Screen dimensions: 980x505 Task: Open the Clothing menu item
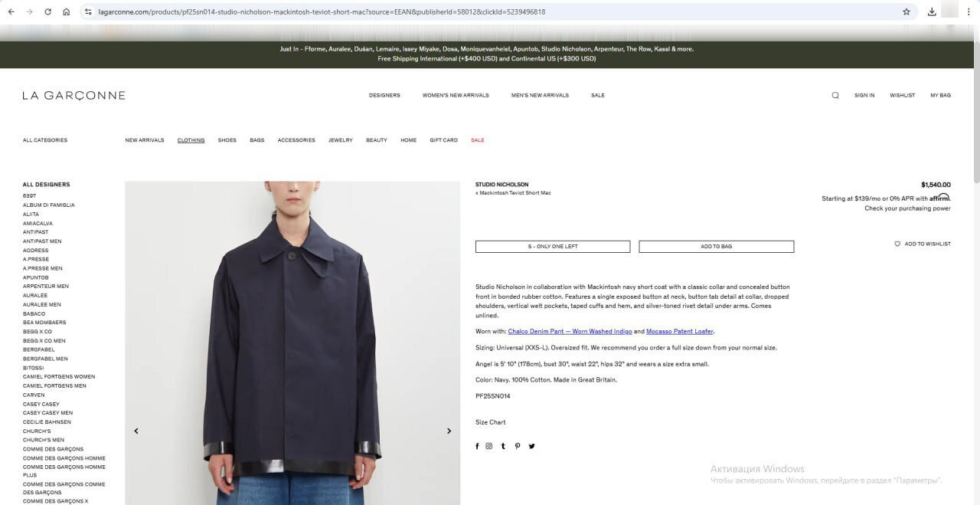coord(191,140)
